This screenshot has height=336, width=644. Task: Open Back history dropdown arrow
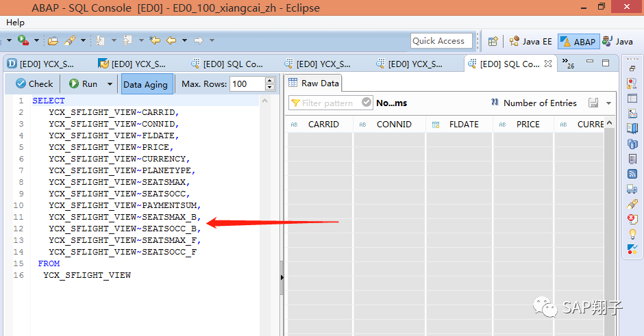coord(184,40)
